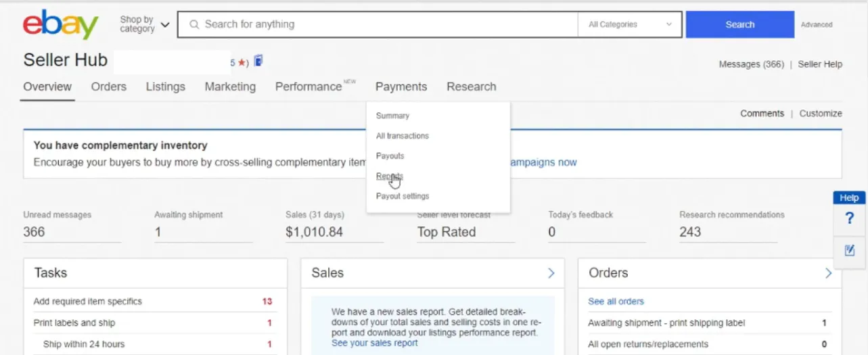Open Messages (366) link
This screenshot has height=355, width=868.
coord(751,64)
